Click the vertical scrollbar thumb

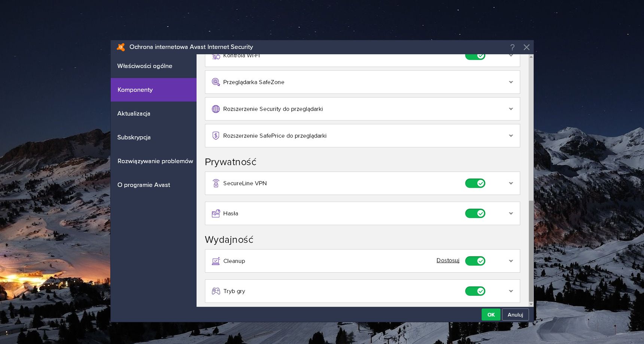coord(531,251)
